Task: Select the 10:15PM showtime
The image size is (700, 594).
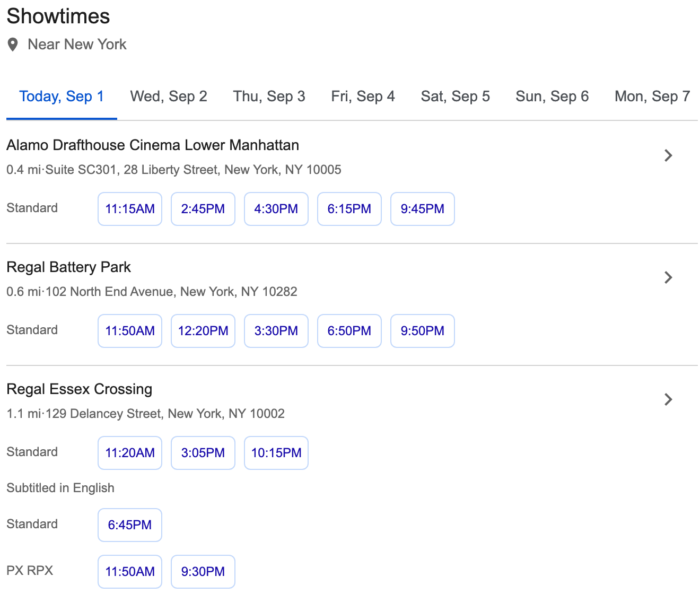Action: pyautogui.click(x=276, y=453)
